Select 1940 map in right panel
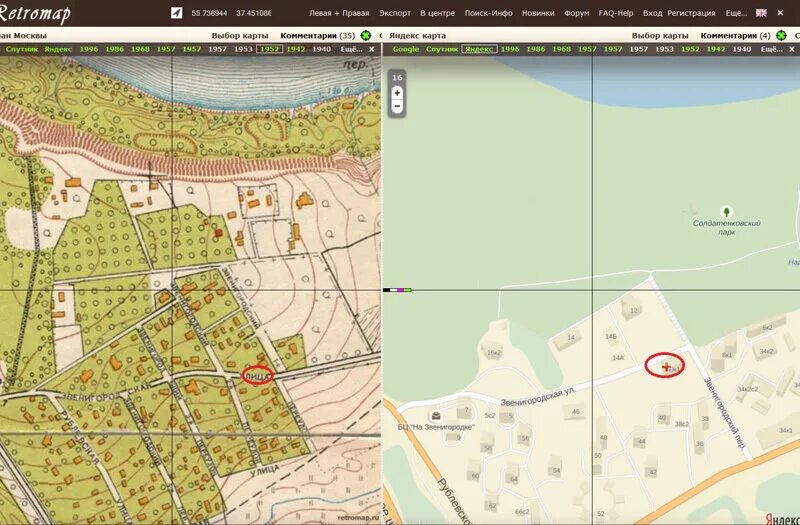 pyautogui.click(x=742, y=49)
